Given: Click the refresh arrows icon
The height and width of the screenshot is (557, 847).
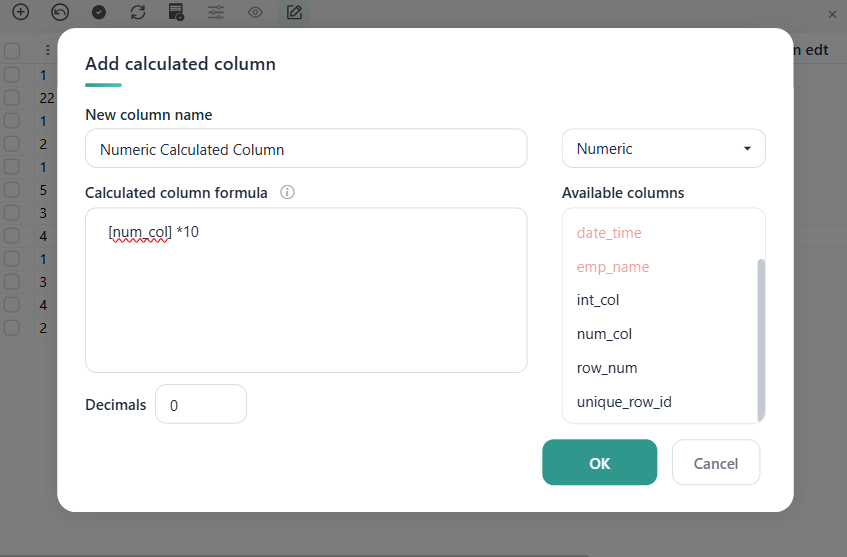Looking at the screenshot, I should pyautogui.click(x=138, y=12).
